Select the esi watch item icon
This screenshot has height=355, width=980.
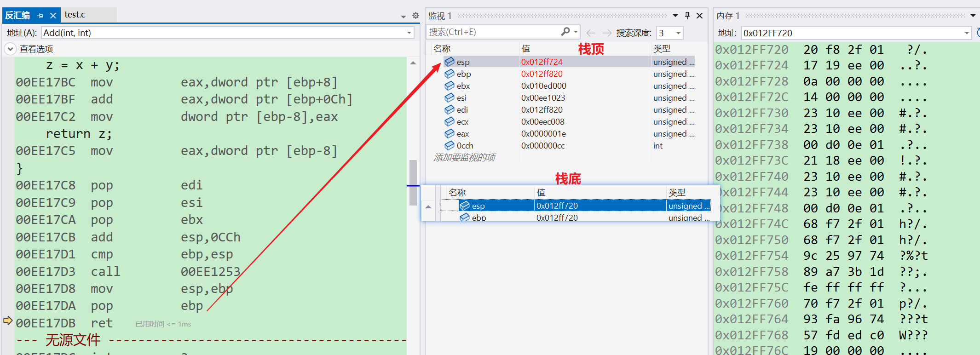450,97
